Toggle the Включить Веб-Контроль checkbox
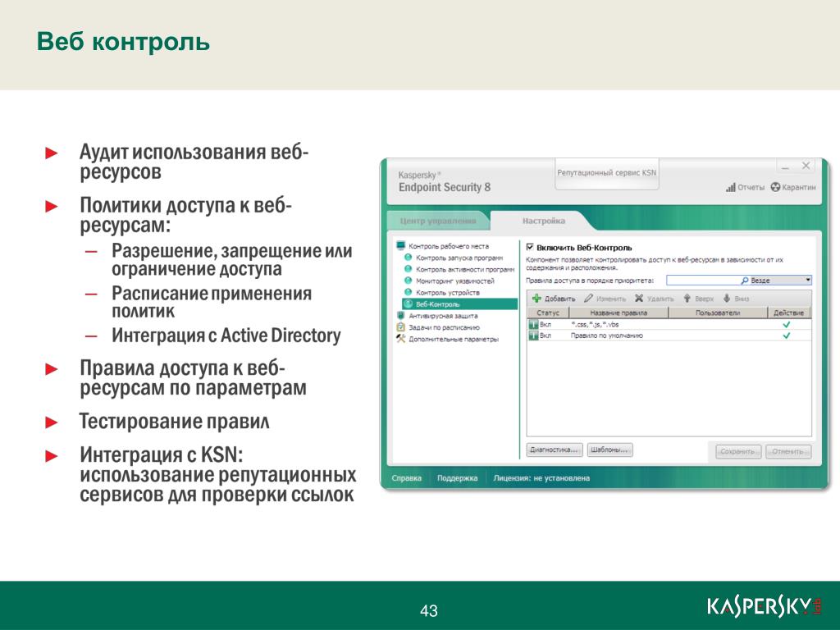The width and height of the screenshot is (840, 630). pyautogui.click(x=530, y=247)
